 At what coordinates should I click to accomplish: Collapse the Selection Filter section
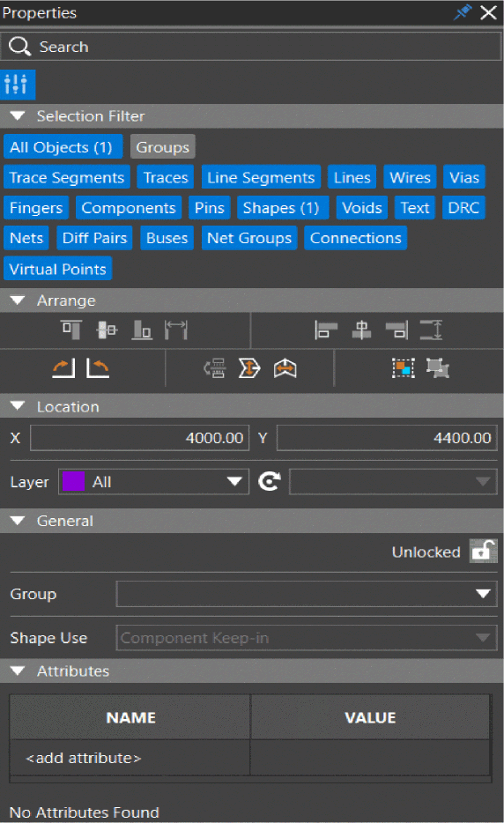pyautogui.click(x=18, y=116)
